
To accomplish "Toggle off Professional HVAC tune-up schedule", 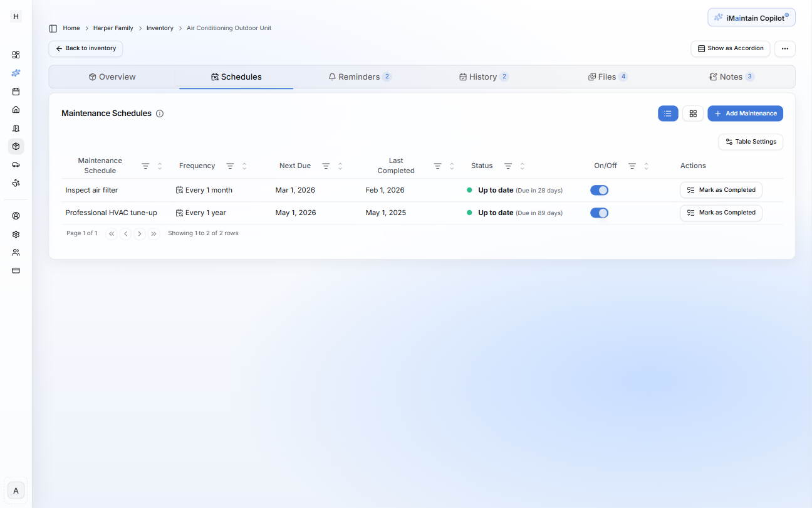I will 599,213.
